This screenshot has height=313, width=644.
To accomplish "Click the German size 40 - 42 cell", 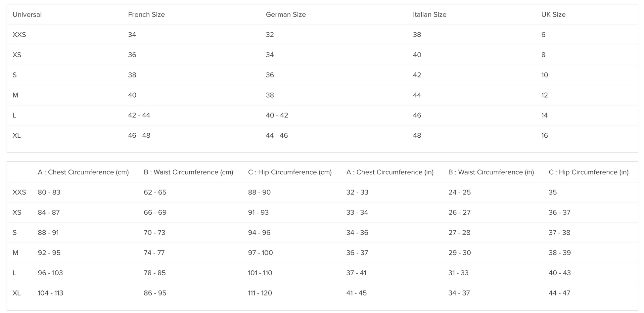I will 277,115.
